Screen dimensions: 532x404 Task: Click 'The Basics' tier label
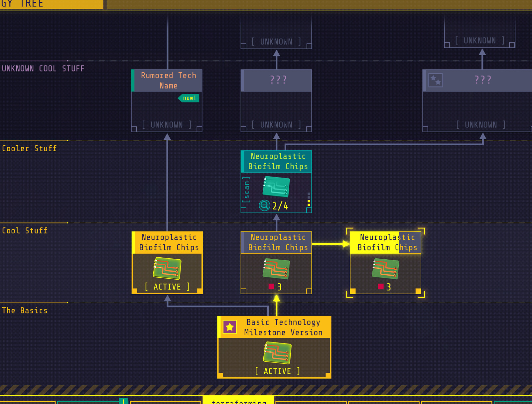click(x=25, y=310)
